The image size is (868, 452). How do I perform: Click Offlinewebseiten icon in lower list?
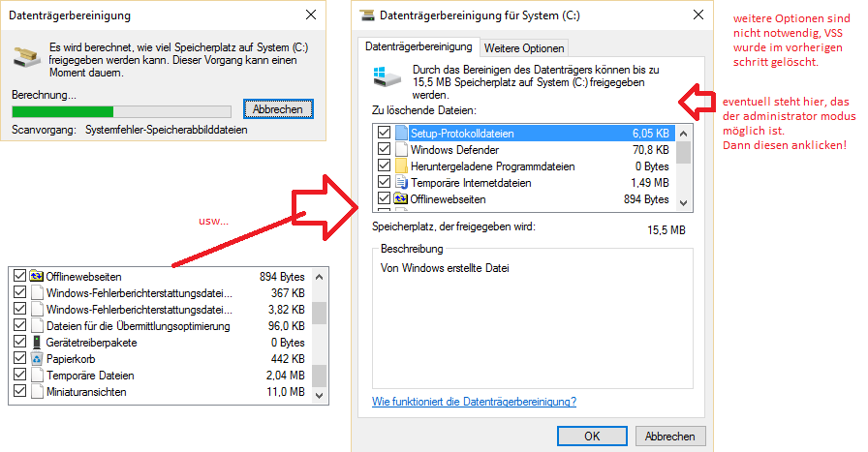tap(37, 276)
